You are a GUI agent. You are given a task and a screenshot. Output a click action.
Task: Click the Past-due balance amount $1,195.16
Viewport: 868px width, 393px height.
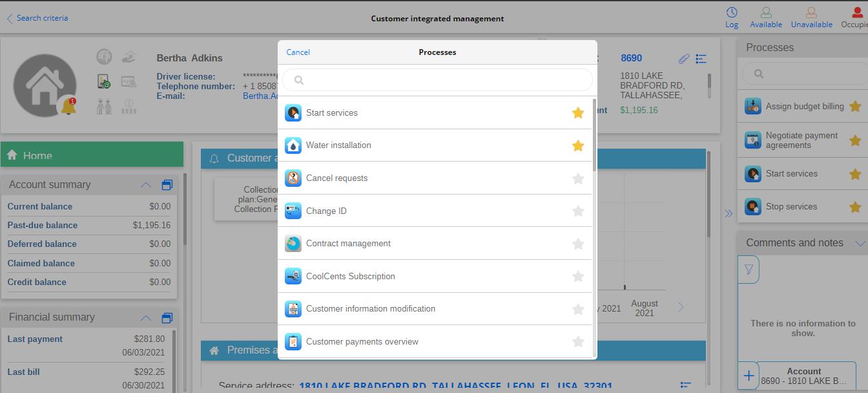(x=152, y=226)
